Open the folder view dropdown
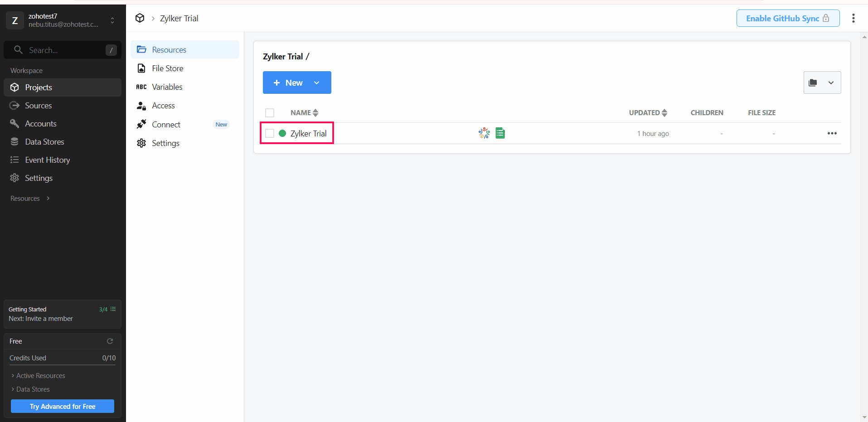 (x=822, y=82)
